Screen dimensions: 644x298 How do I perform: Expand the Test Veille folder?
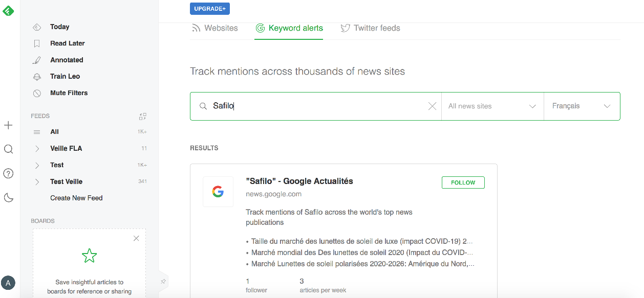(37, 182)
